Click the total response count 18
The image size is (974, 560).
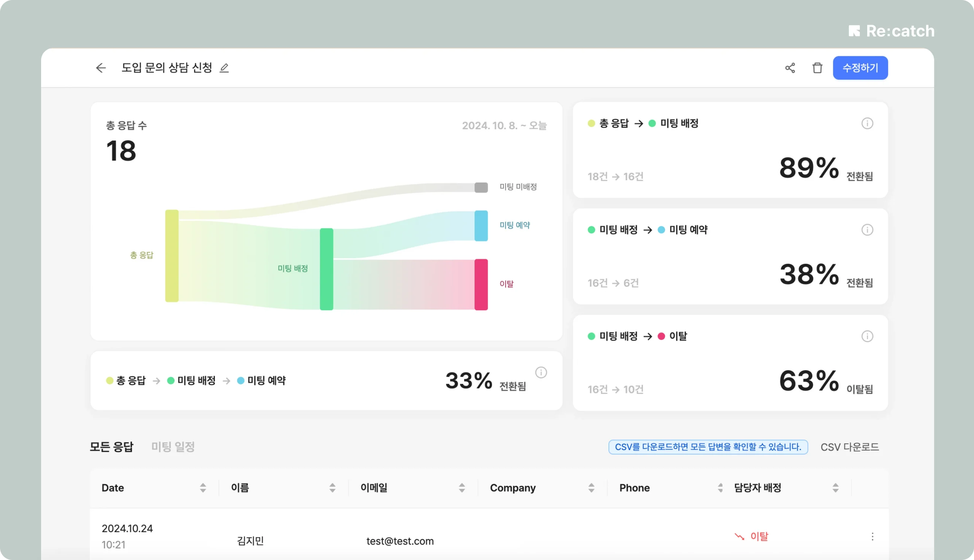pos(121,151)
